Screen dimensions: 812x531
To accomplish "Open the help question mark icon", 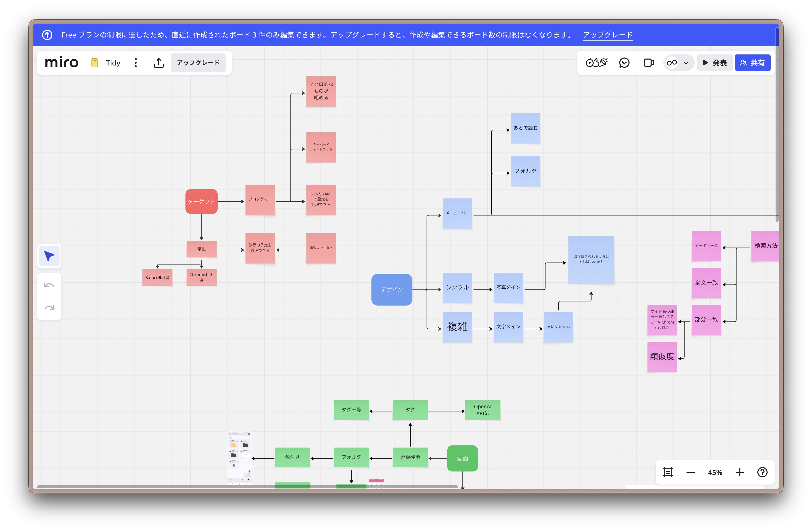I will pos(762,472).
